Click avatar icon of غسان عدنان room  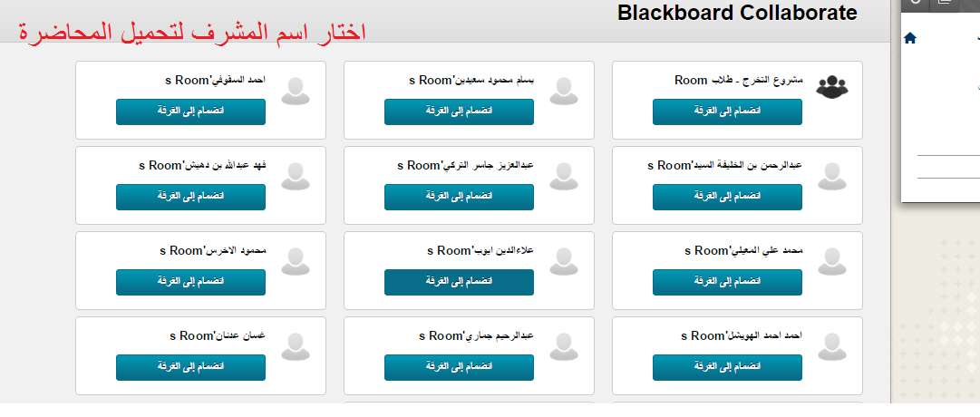295,346
